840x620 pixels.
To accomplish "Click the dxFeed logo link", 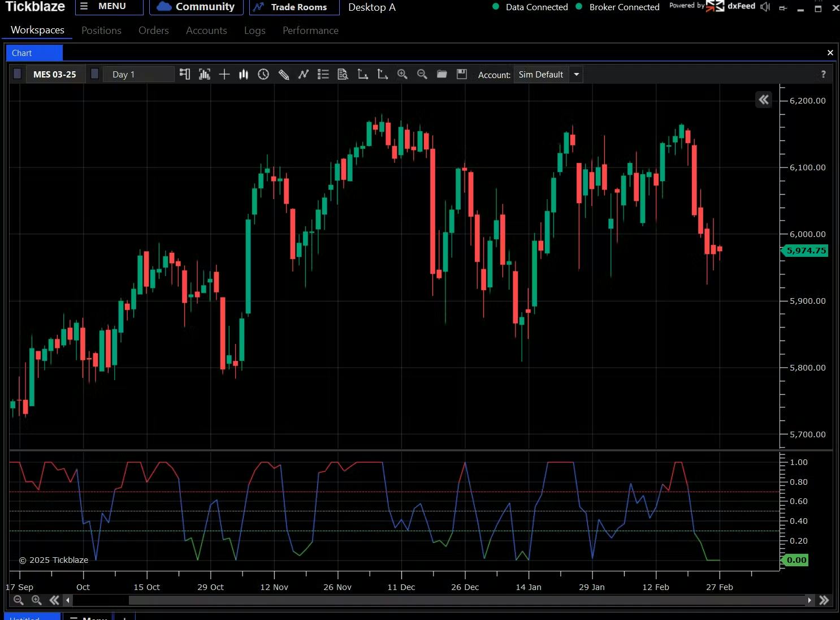I will pyautogui.click(x=730, y=6).
